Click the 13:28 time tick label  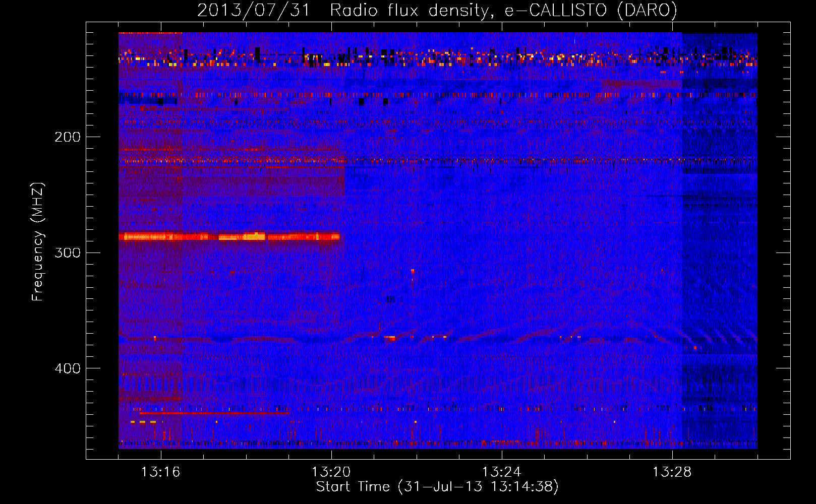point(672,472)
